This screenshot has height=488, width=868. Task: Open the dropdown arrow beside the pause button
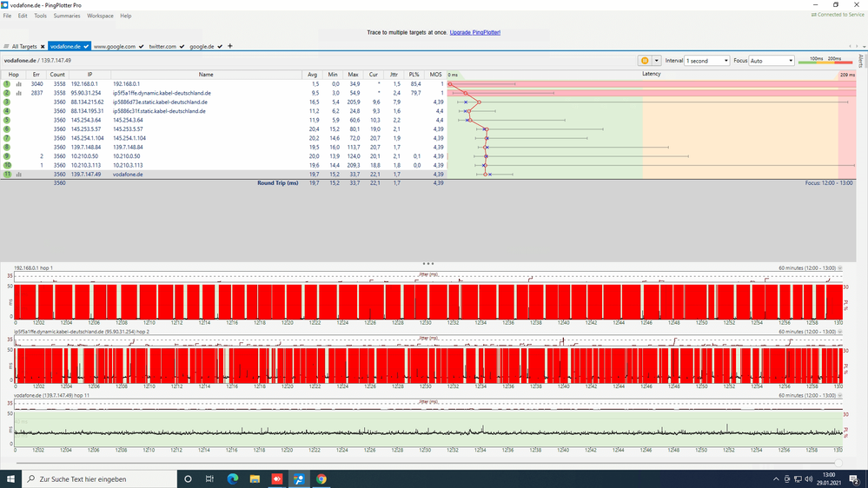[x=656, y=61]
